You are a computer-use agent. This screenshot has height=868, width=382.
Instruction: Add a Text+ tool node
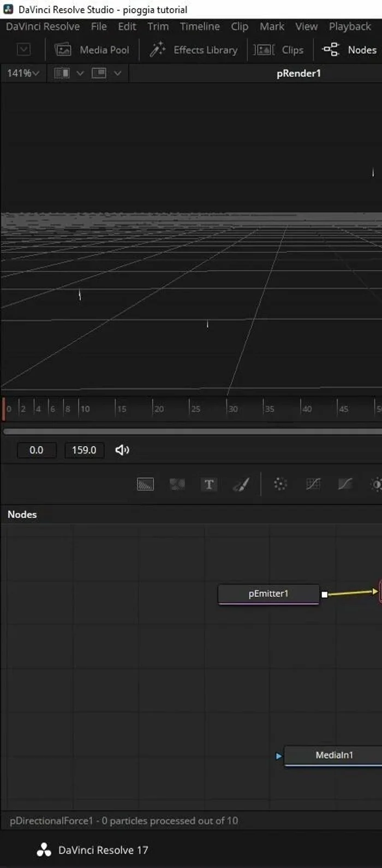(x=209, y=484)
